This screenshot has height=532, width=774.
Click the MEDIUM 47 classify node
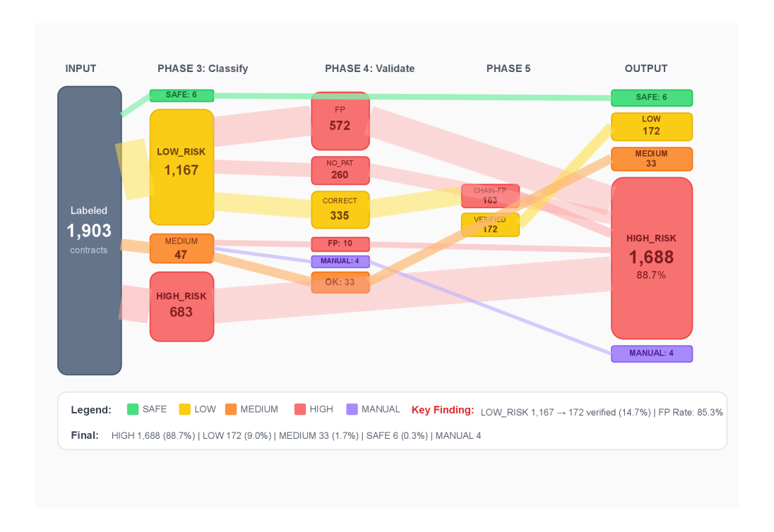[181, 248]
